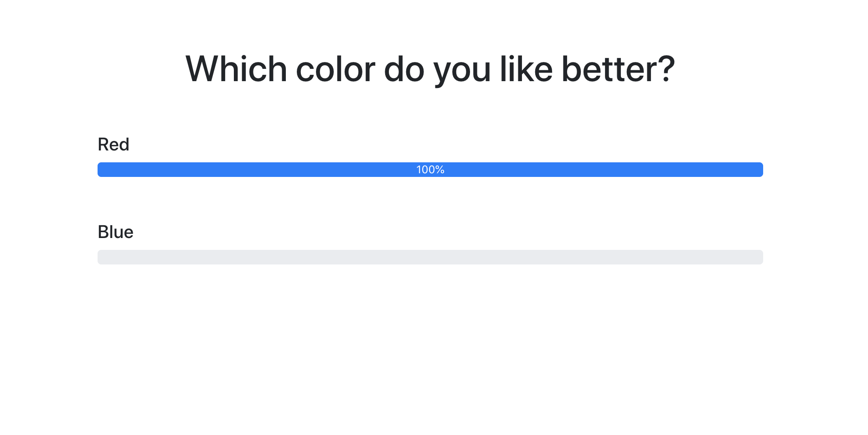The image size is (868, 435).
Task: Click the word "Which" in the heading
Action: tap(236, 69)
